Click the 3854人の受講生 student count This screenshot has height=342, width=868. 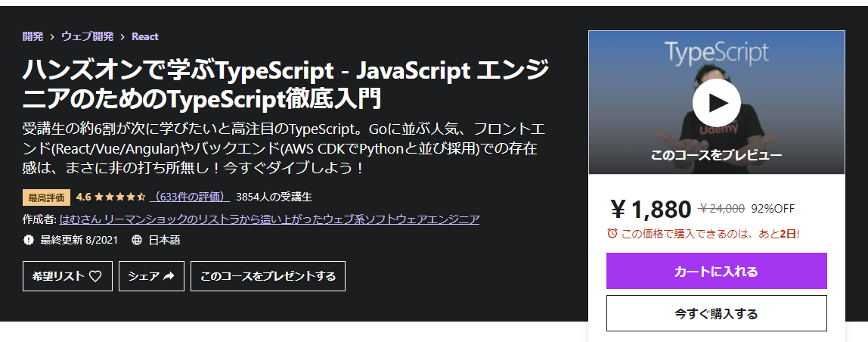(274, 196)
